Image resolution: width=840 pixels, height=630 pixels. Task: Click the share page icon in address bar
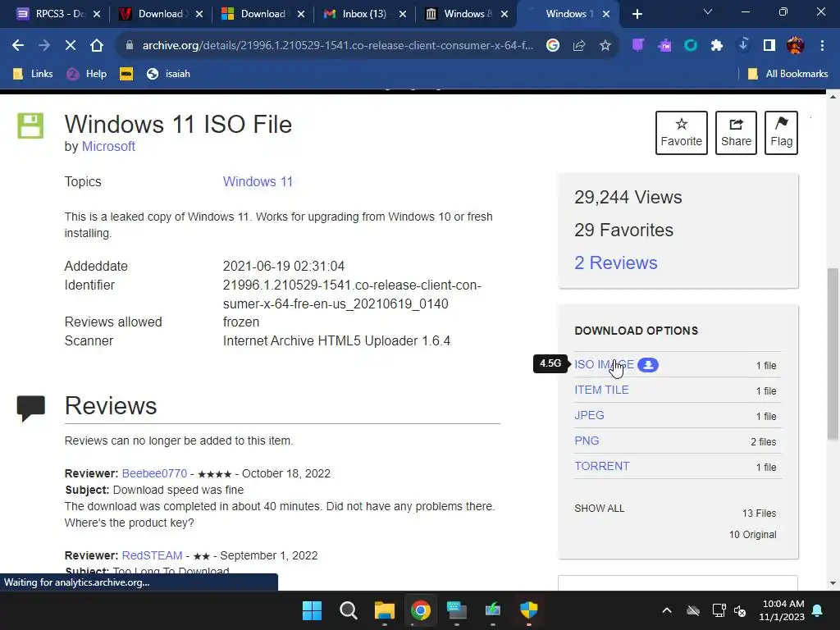tap(579, 46)
